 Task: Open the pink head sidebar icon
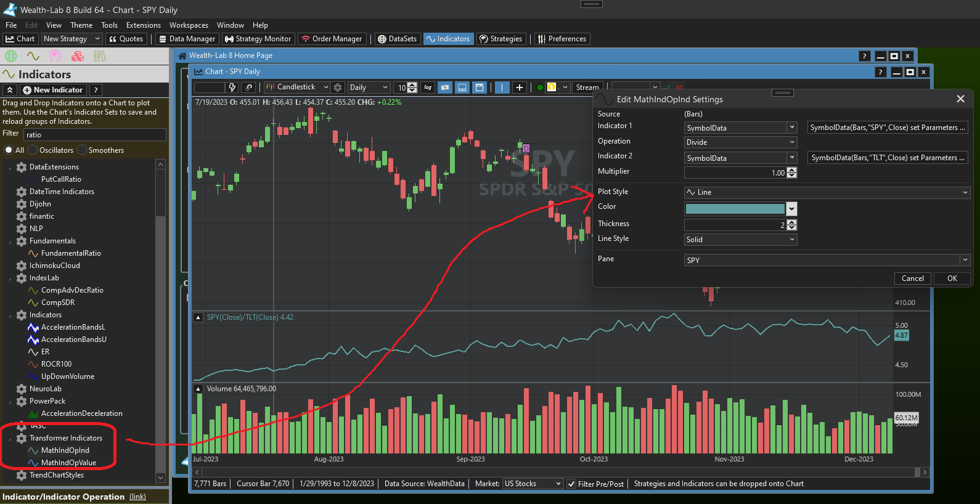55,56
